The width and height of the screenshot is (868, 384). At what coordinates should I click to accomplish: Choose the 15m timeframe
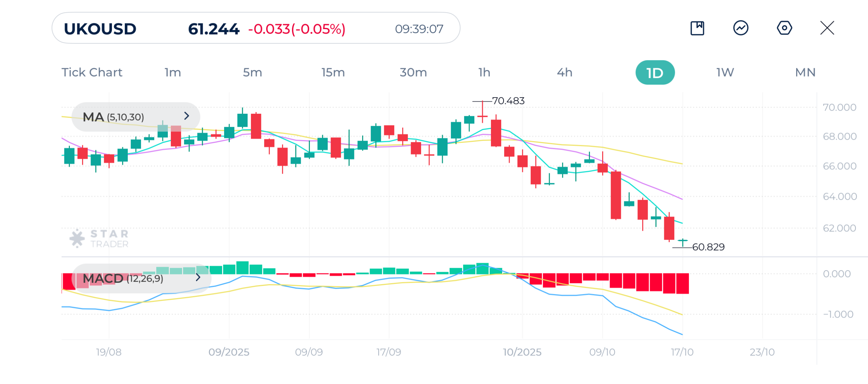(x=333, y=72)
